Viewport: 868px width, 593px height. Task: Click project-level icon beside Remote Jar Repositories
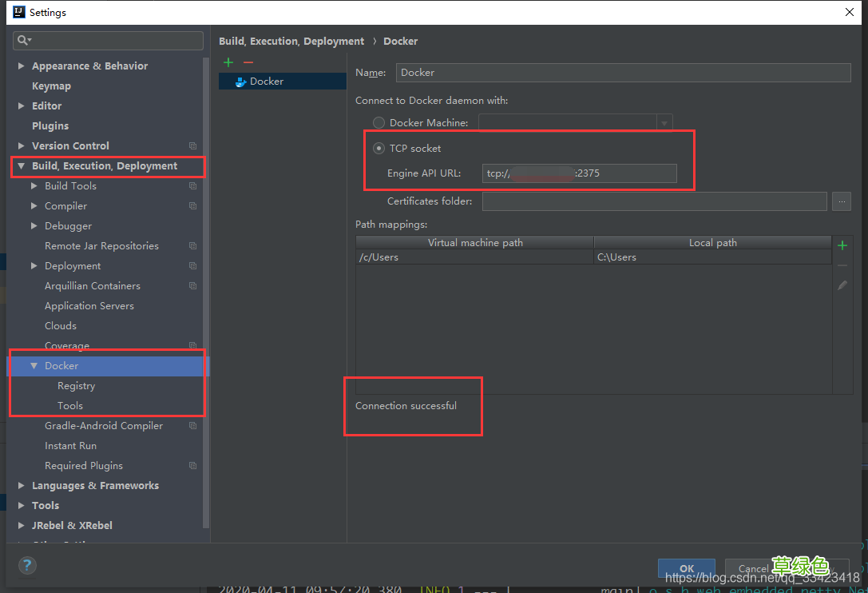192,245
